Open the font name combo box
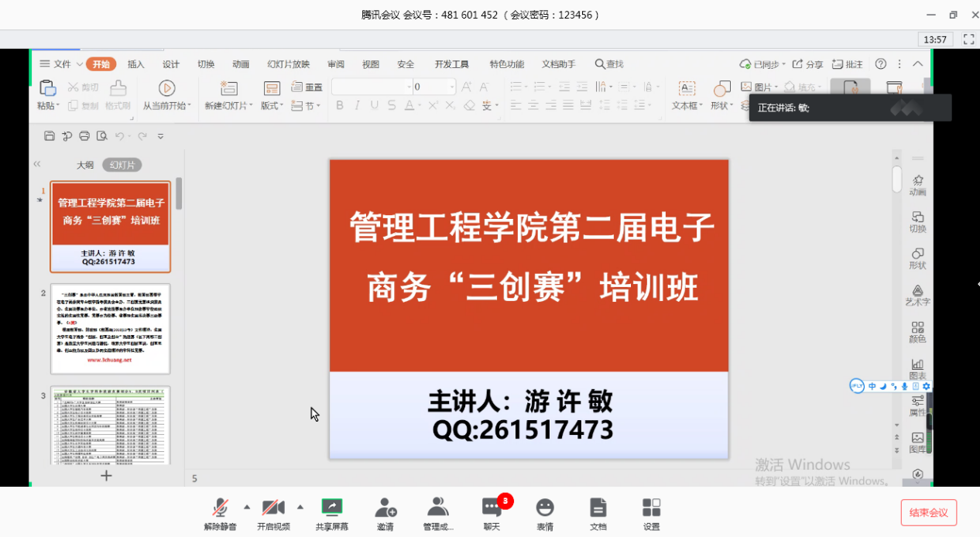The width and height of the screenshot is (980, 537). [372, 87]
